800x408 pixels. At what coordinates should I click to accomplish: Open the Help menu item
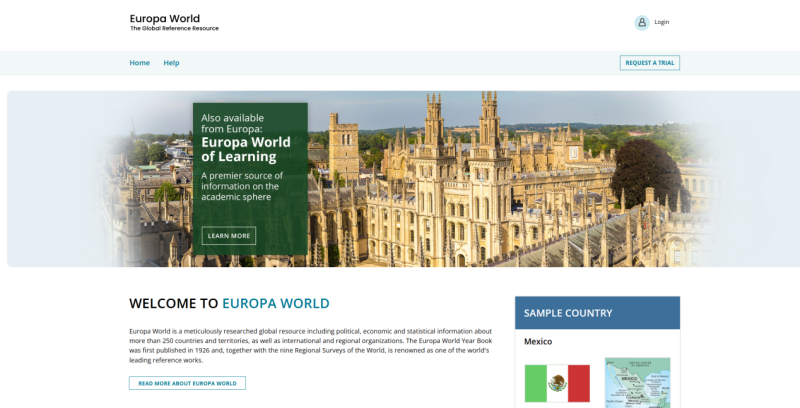click(x=171, y=63)
